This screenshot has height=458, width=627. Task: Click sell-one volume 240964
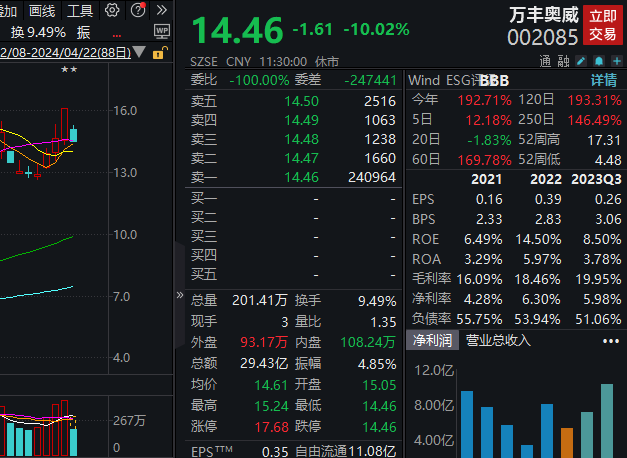(x=372, y=177)
